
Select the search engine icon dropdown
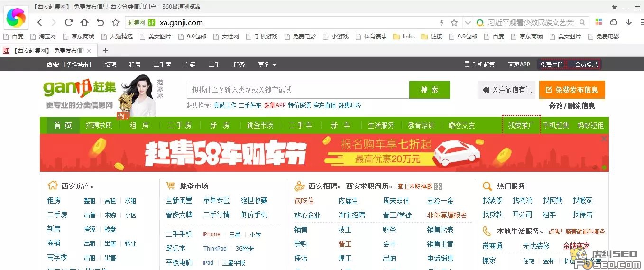coord(480,22)
